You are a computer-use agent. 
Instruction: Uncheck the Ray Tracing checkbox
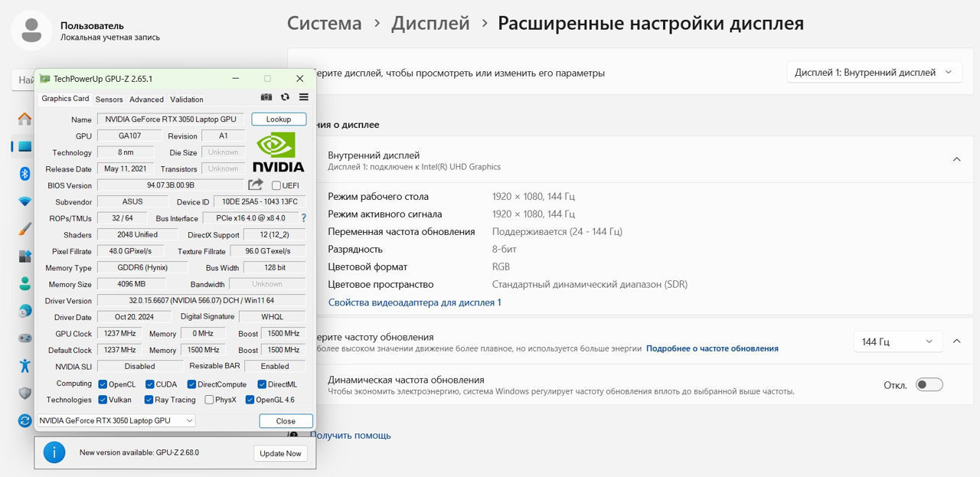(x=149, y=400)
